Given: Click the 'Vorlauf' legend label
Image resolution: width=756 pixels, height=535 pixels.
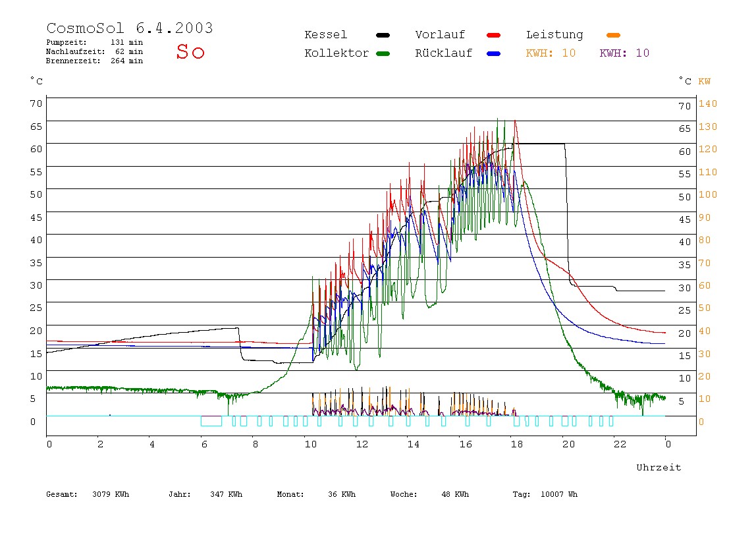Looking at the screenshot, I should [x=440, y=35].
